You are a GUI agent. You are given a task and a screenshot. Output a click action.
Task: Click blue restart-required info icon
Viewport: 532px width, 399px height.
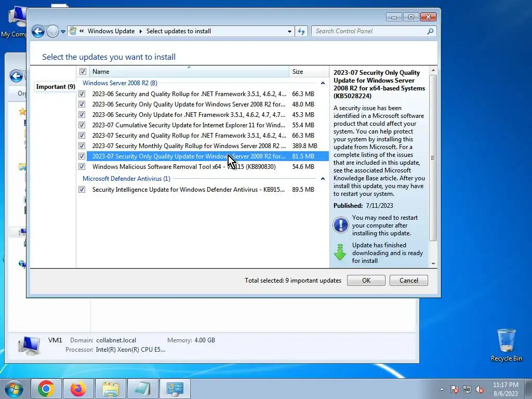pyautogui.click(x=341, y=225)
